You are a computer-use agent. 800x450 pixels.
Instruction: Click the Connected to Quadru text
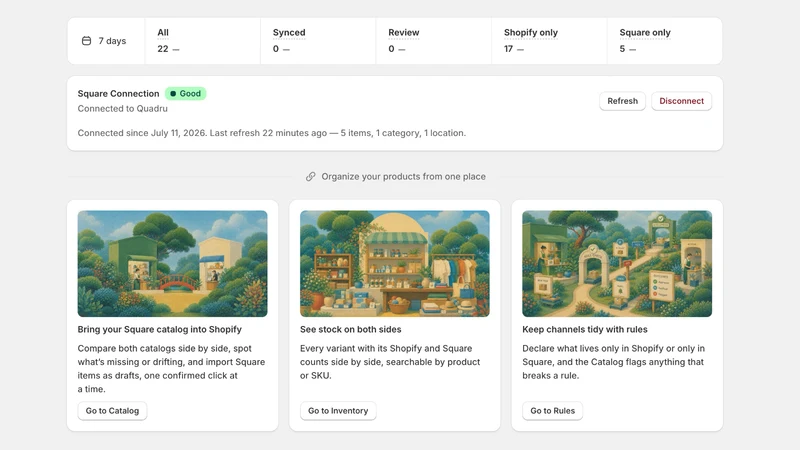(x=122, y=109)
